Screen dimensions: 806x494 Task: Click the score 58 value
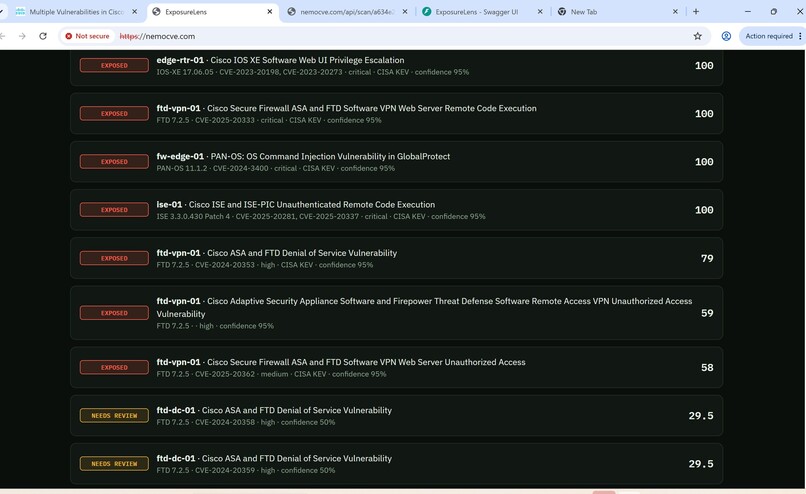click(x=707, y=368)
